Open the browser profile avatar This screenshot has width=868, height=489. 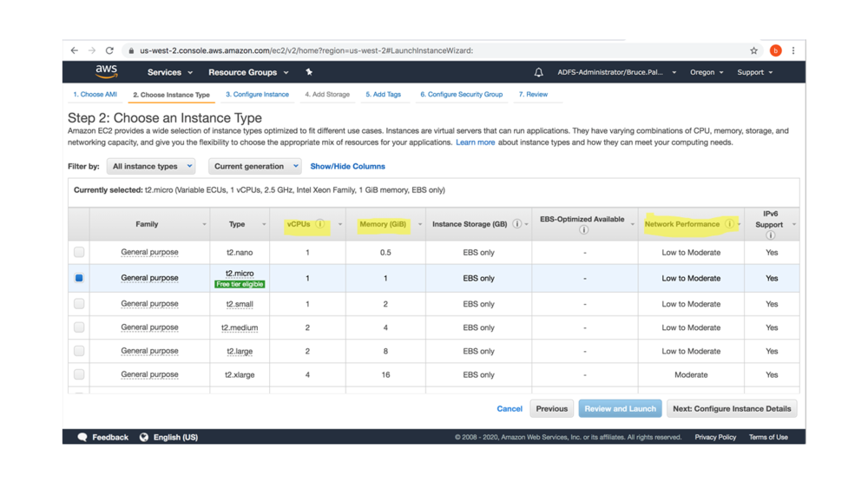775,50
